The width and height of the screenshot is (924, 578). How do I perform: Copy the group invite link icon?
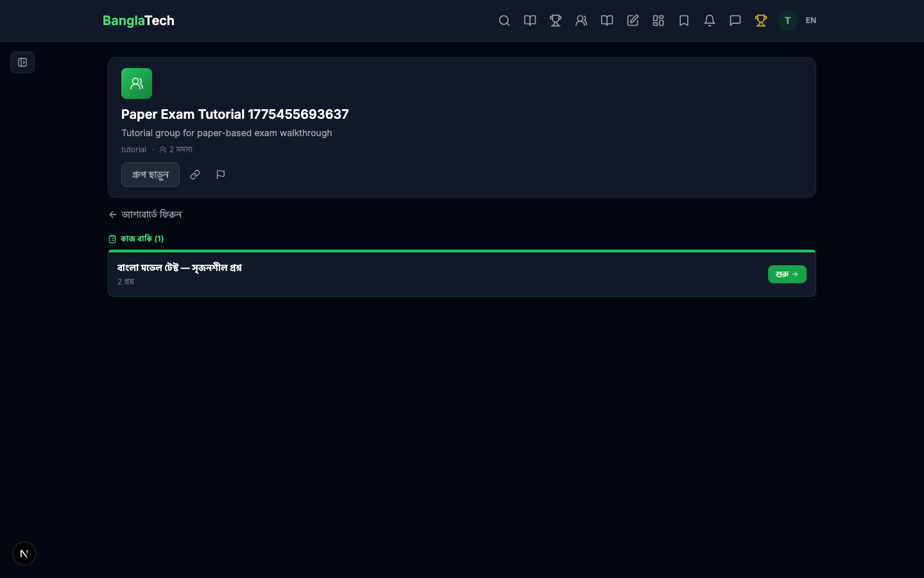(x=195, y=175)
